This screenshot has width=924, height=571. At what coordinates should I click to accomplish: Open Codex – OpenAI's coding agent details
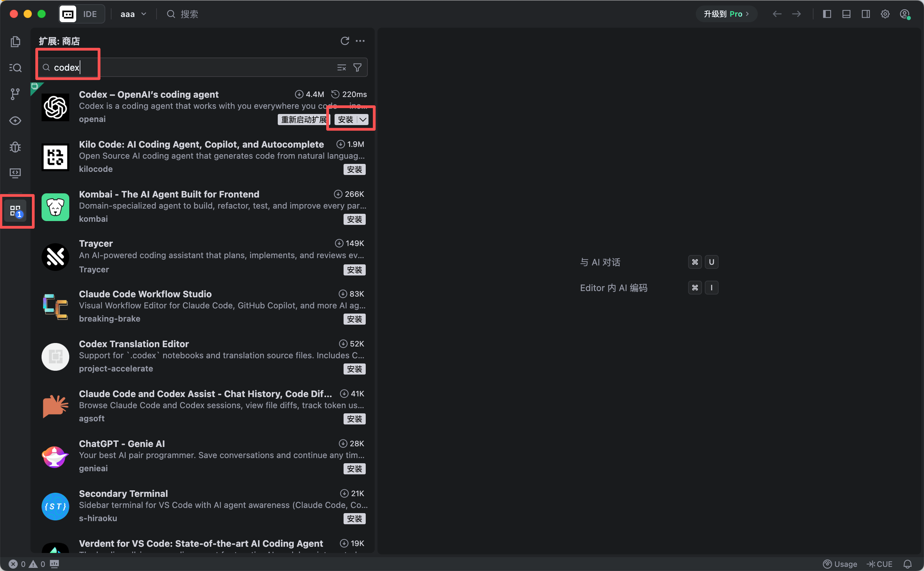(x=149, y=94)
